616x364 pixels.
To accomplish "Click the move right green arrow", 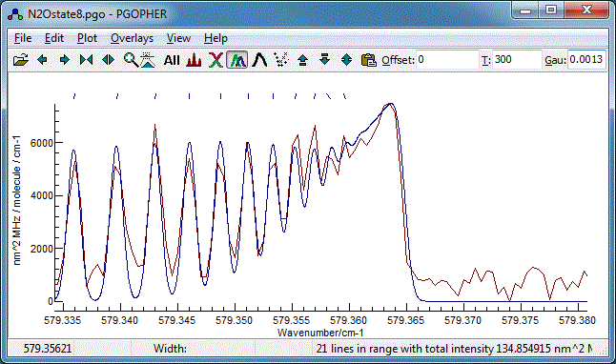I will click(65, 60).
